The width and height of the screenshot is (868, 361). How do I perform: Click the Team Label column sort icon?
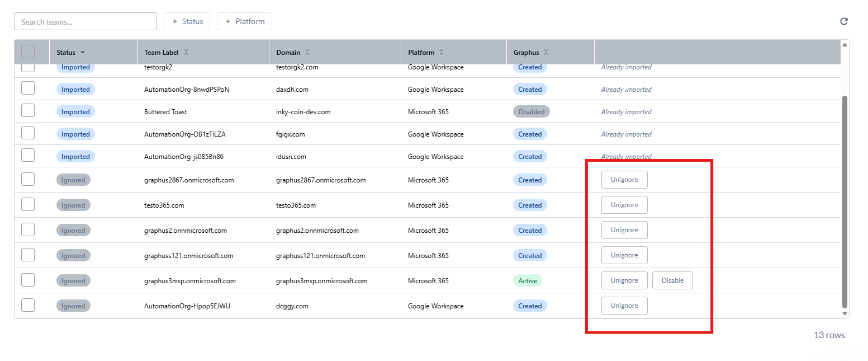click(186, 52)
